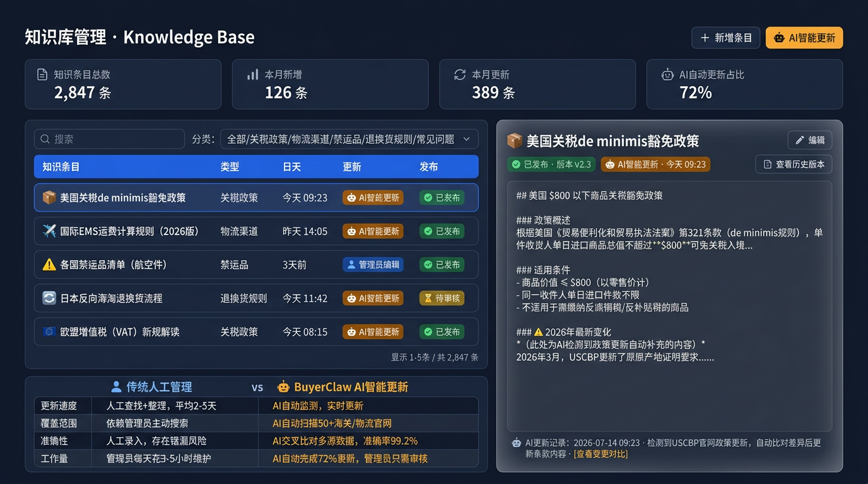Screen dimensions: 868x484
Task: Click the bar chart icon beside 本月新增
Action: coord(252,74)
